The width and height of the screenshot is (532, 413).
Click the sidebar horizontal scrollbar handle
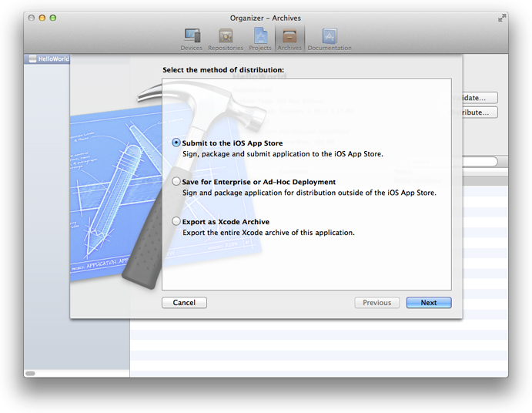pos(31,373)
